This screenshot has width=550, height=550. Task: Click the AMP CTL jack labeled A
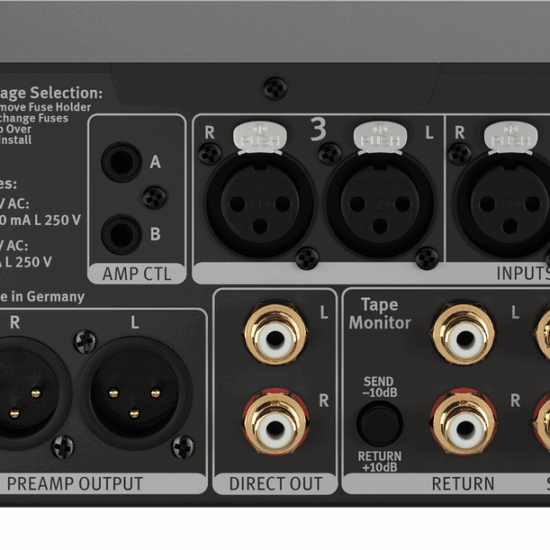pyautogui.click(x=121, y=162)
